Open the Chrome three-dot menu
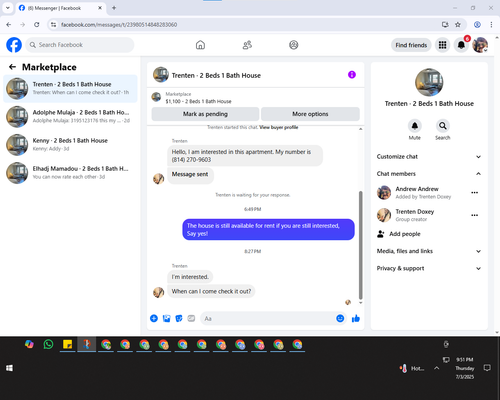Viewport: 500px width, 400px height. 491,25
